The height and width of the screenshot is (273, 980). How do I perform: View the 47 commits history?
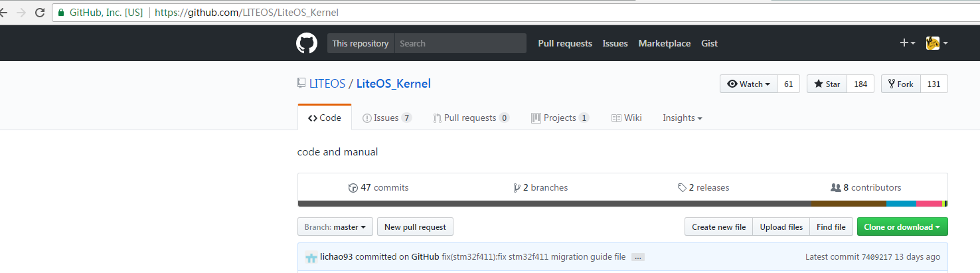point(378,187)
